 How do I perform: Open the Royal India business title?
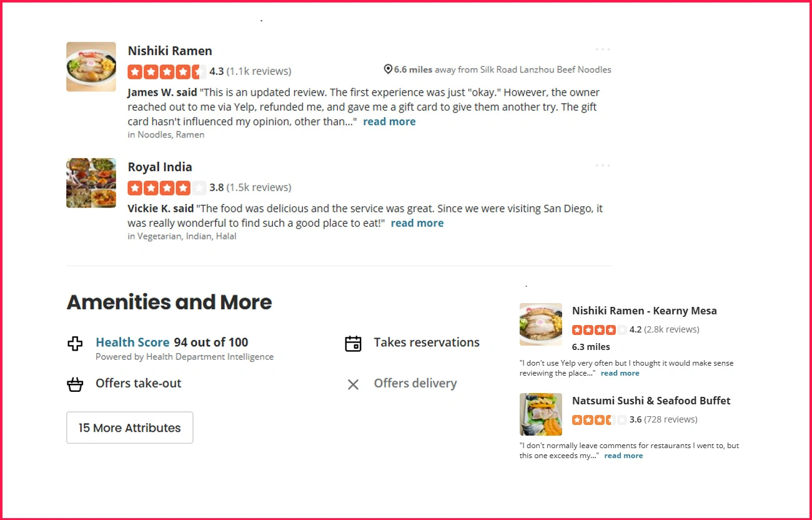coord(160,167)
